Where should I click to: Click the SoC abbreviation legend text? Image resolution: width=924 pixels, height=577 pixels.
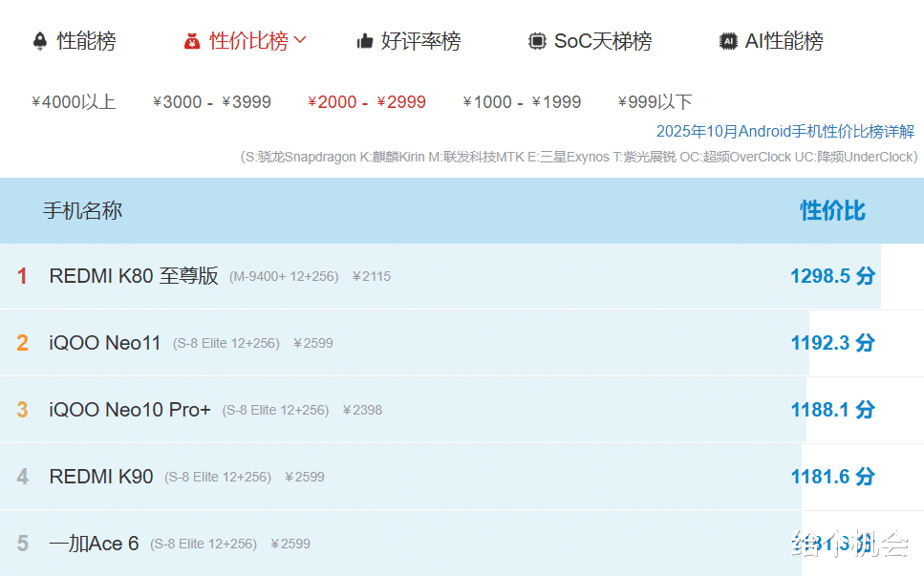coord(579,158)
